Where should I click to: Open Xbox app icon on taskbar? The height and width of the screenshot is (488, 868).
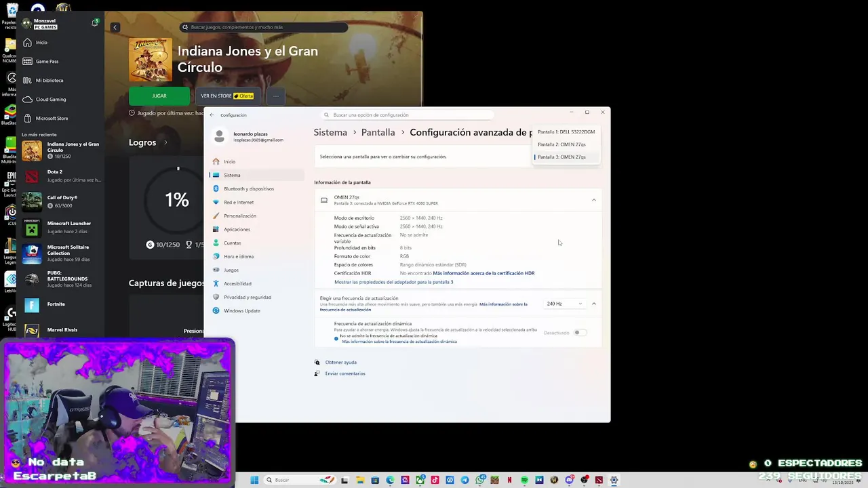coord(420,480)
